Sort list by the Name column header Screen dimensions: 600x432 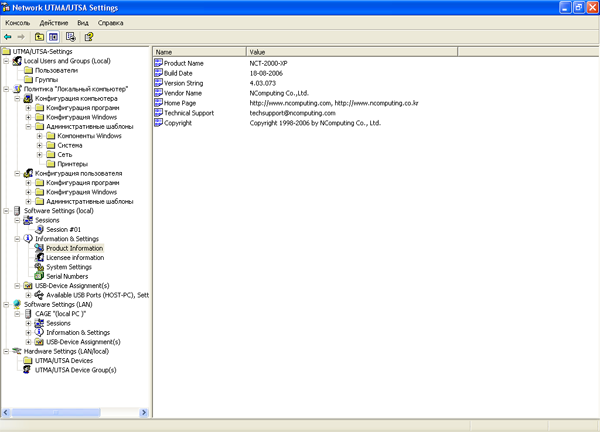199,52
